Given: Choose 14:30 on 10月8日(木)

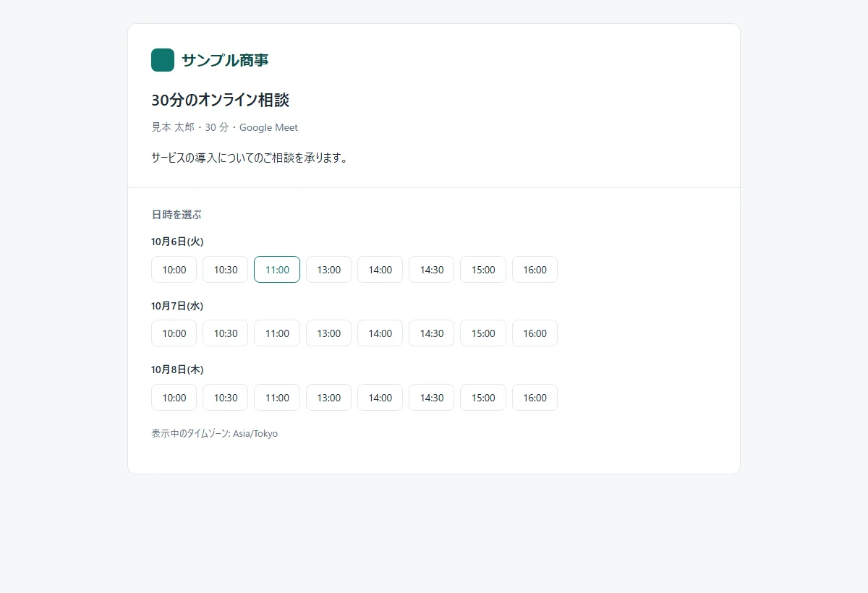Looking at the screenshot, I should click(x=431, y=398).
